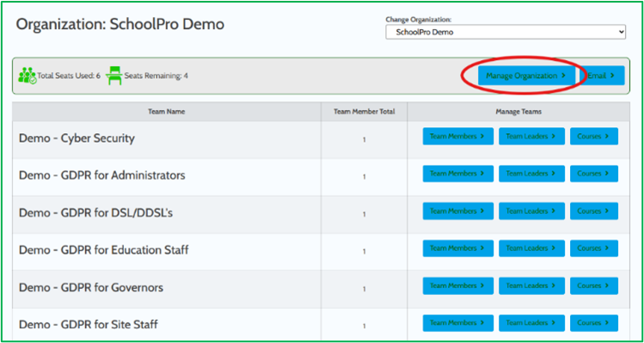Open Team Members for GDPR for Administrators
644x343 pixels.
click(458, 174)
